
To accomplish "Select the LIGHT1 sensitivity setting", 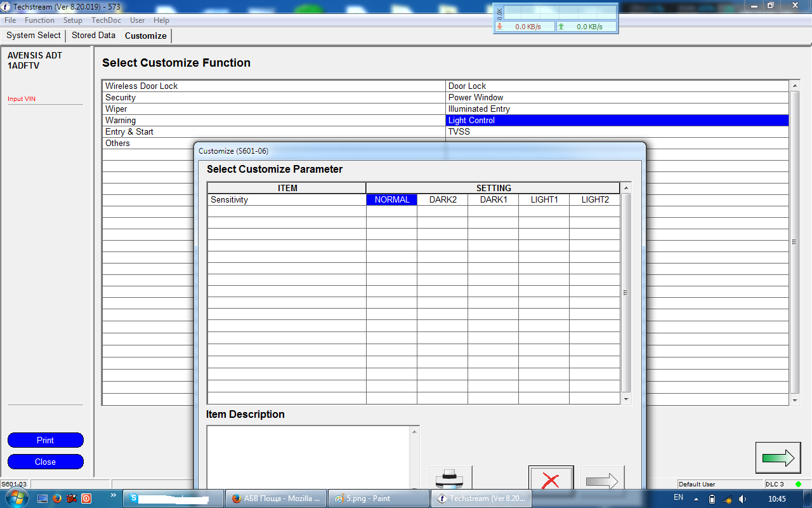I will [x=544, y=199].
